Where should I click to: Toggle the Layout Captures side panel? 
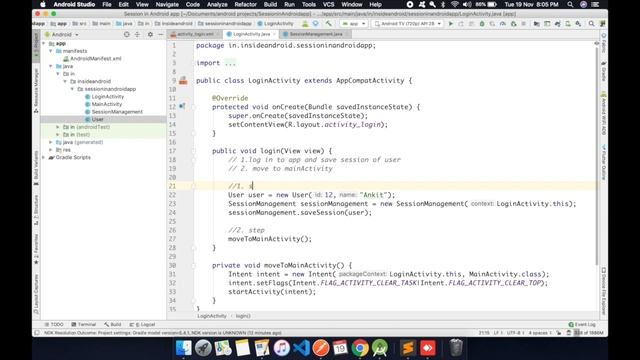[36, 293]
